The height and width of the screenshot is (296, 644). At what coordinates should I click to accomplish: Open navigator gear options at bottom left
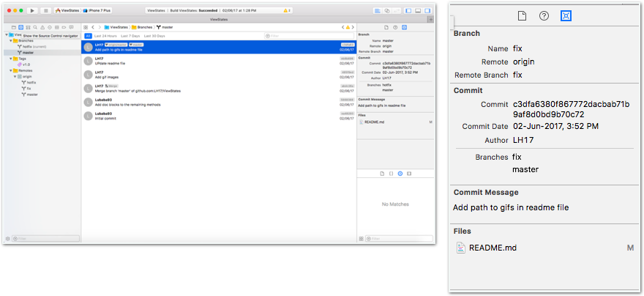[7, 238]
